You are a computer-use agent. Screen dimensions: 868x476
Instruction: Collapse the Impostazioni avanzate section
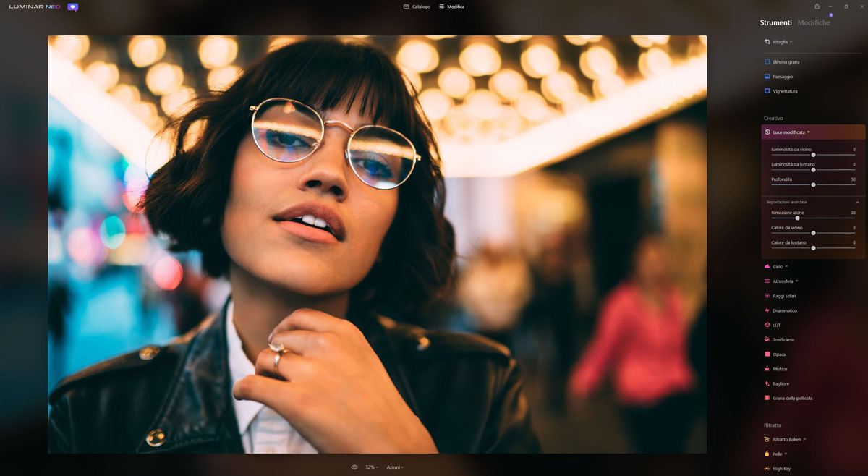tap(858, 202)
